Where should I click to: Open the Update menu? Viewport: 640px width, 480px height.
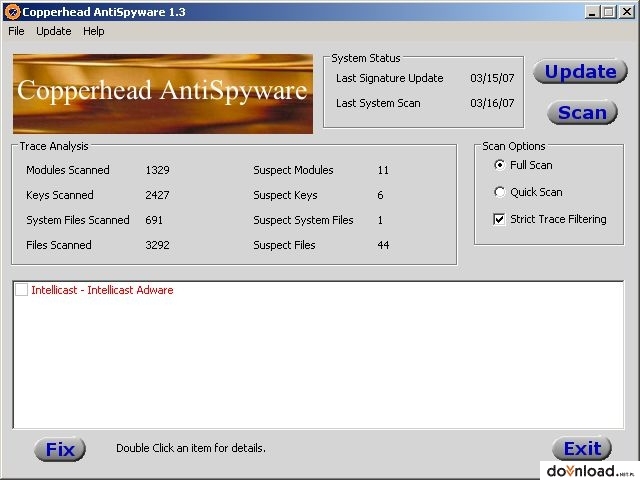pos(54,31)
